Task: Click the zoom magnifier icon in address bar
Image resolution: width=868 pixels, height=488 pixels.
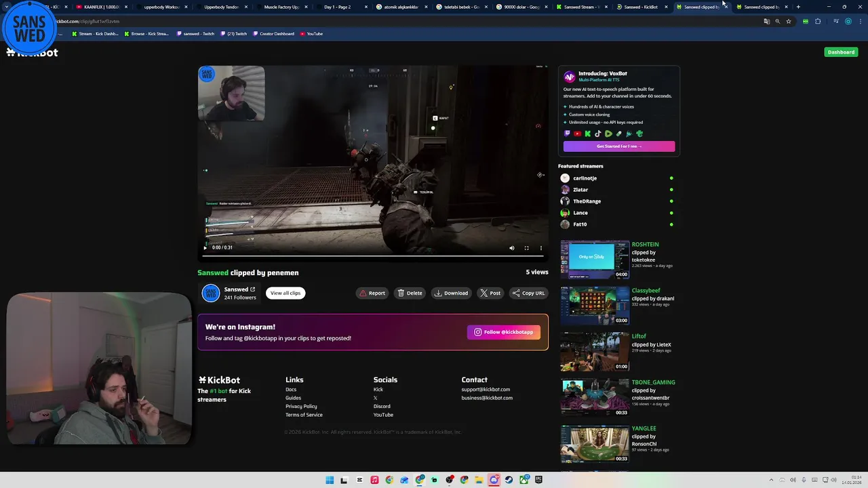Action: click(777, 21)
